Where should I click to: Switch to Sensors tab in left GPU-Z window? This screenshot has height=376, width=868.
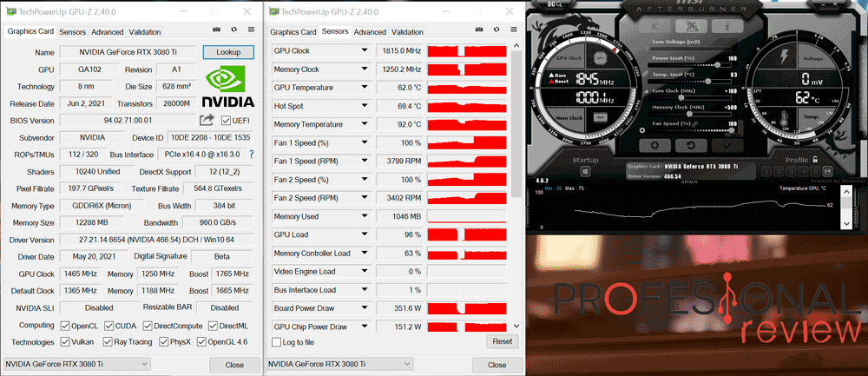tap(73, 32)
